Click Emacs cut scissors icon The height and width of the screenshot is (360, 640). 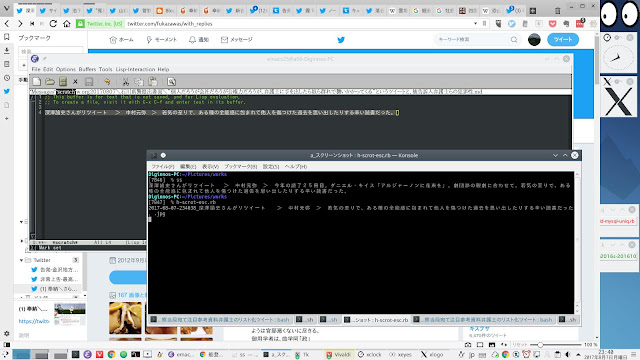126,82
